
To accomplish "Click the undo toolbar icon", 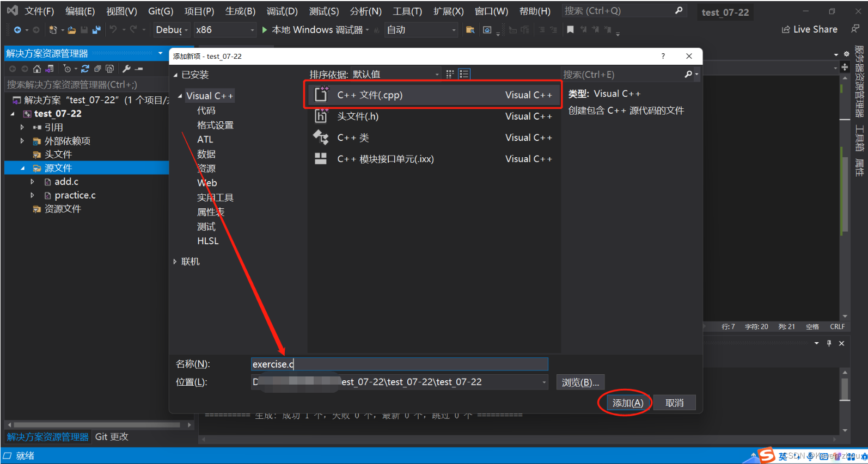I will 113,30.
